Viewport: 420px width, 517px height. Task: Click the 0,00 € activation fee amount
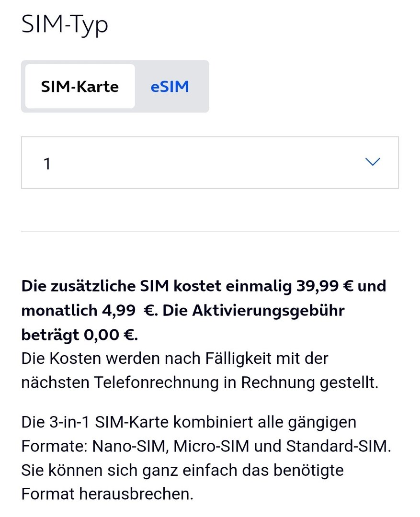click(110, 335)
